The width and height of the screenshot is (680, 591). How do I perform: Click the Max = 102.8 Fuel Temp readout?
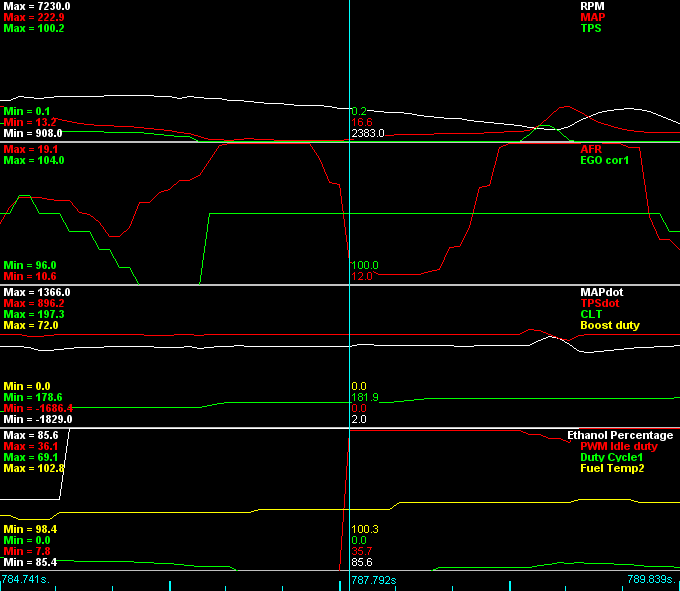(x=34, y=468)
